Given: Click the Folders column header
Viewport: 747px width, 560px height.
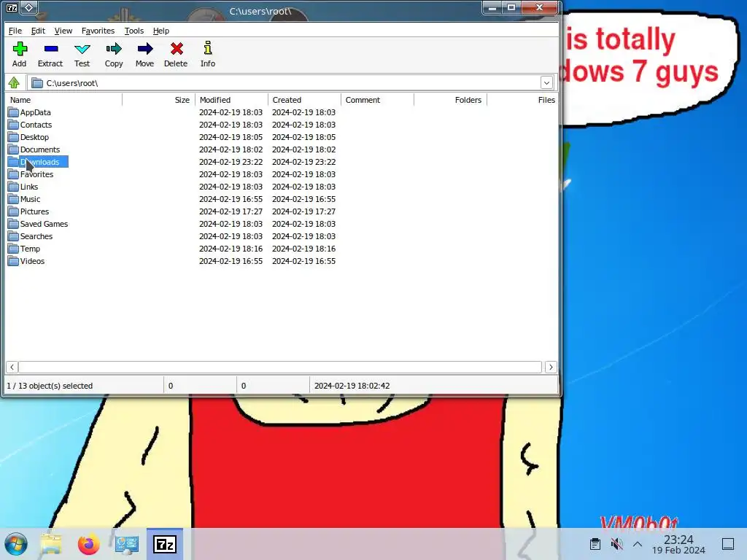Looking at the screenshot, I should coord(450,100).
